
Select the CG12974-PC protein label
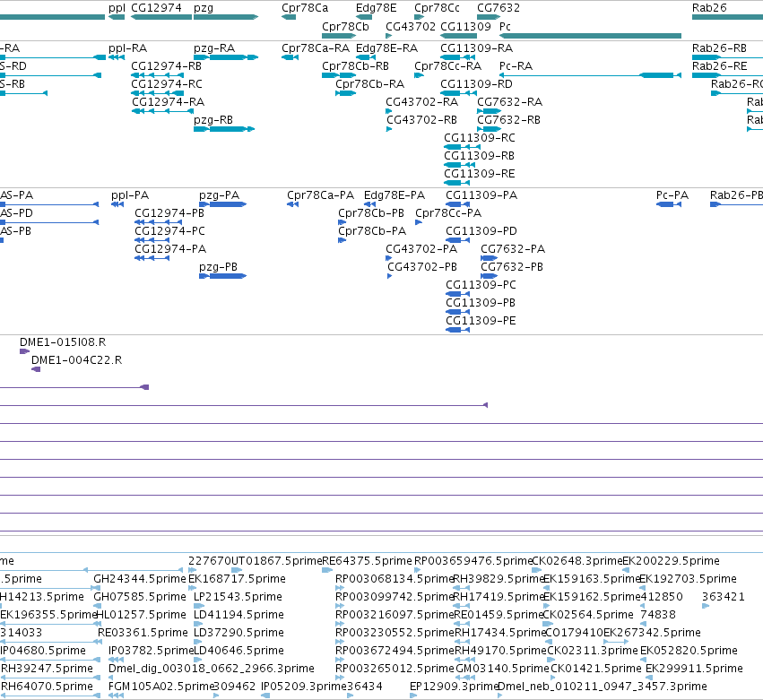[x=169, y=231]
